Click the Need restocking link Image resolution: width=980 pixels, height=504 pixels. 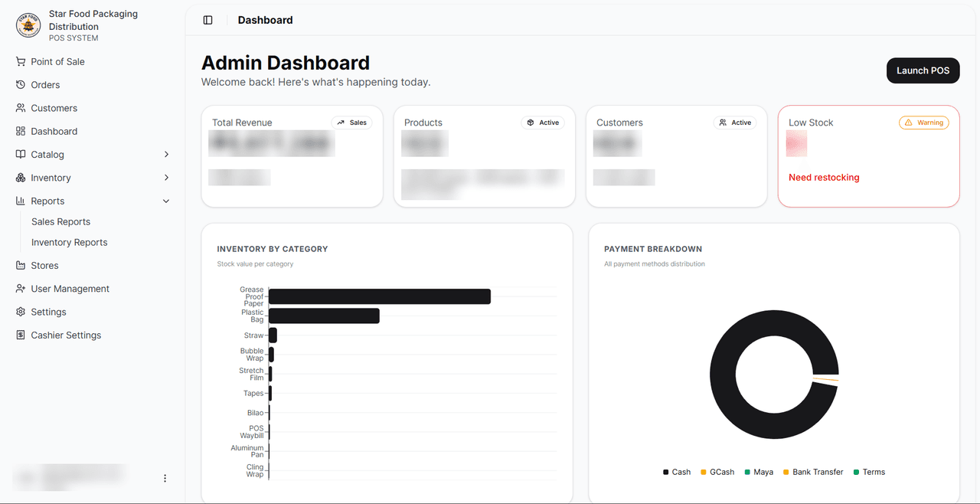(824, 178)
